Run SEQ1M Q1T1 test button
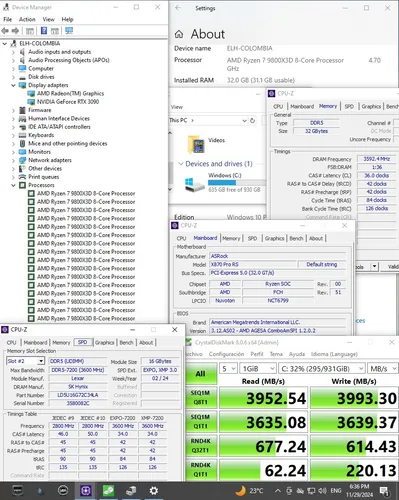The width and height of the screenshot is (399, 500). (x=201, y=422)
